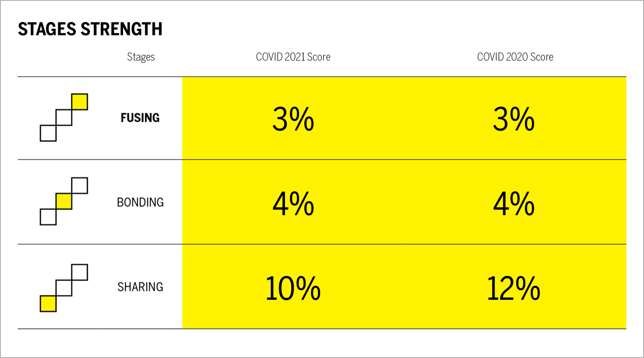Select the SHARING stage label
Image resolution: width=644 pixels, height=358 pixels.
pyautogui.click(x=140, y=287)
